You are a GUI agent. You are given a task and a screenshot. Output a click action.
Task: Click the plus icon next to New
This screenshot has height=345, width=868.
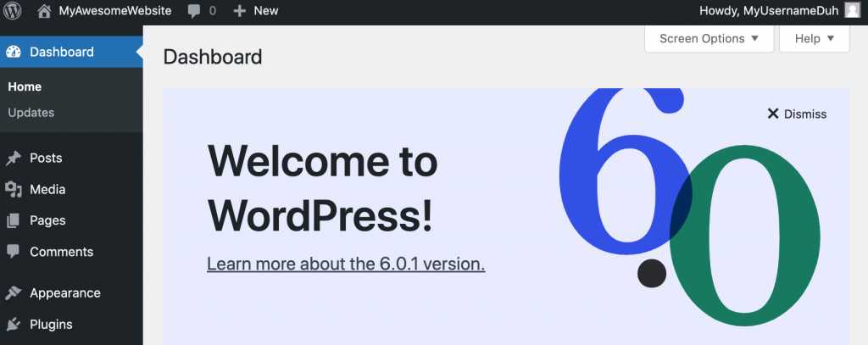(x=239, y=11)
